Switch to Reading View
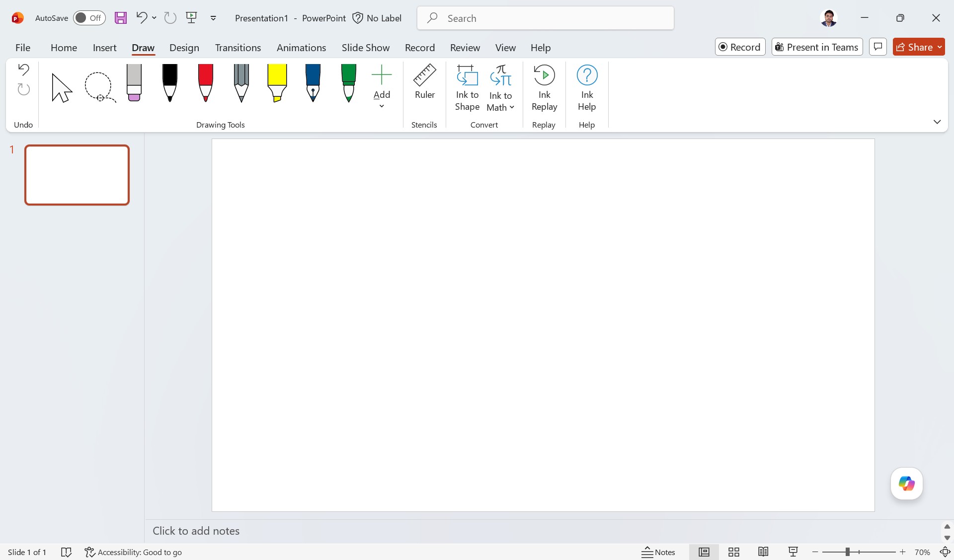Image resolution: width=954 pixels, height=560 pixels. click(x=764, y=552)
